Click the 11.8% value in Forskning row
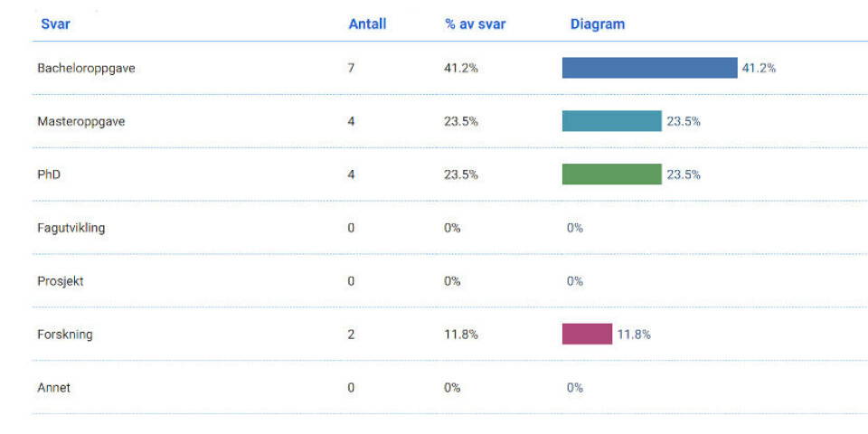868x434 pixels. coord(460,335)
